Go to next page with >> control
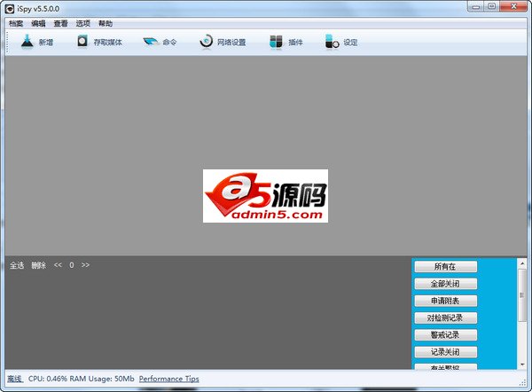 coord(85,265)
